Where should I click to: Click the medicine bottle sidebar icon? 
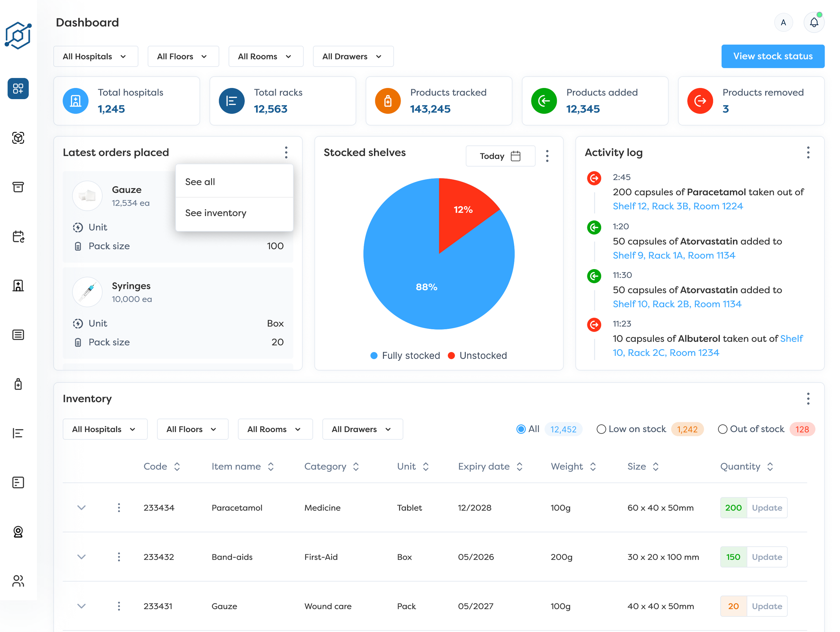pyautogui.click(x=18, y=384)
